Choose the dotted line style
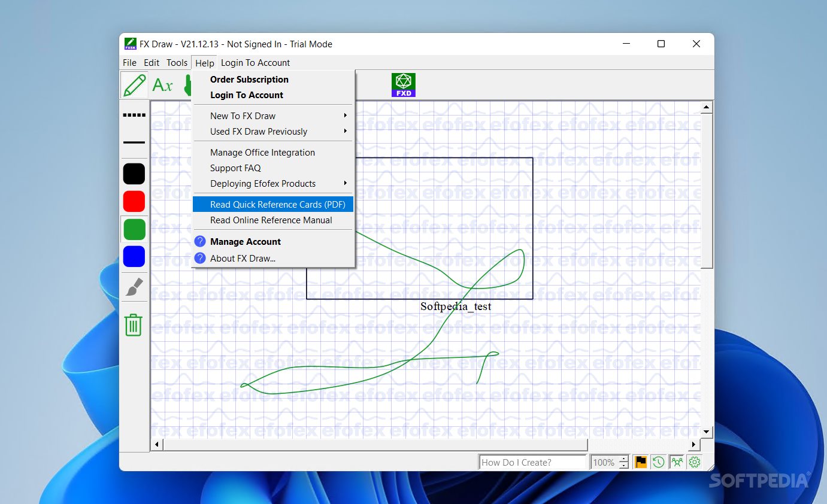The image size is (827, 504). pos(134,115)
